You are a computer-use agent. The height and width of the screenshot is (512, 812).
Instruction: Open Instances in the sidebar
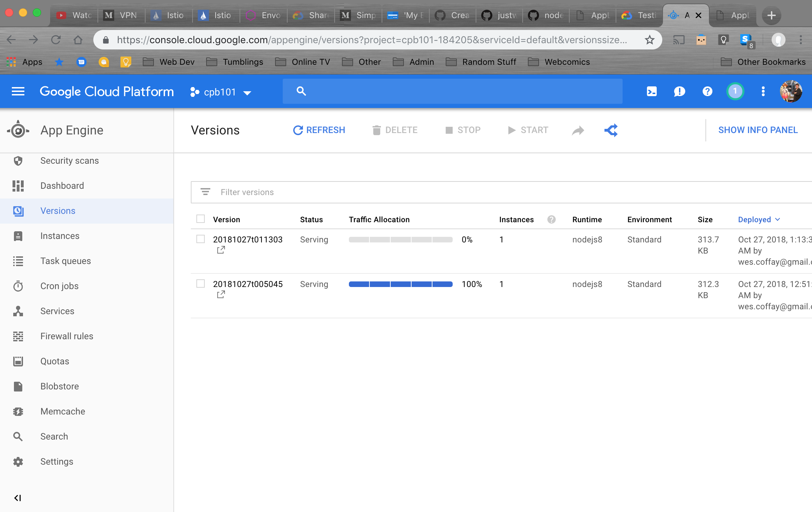point(60,236)
